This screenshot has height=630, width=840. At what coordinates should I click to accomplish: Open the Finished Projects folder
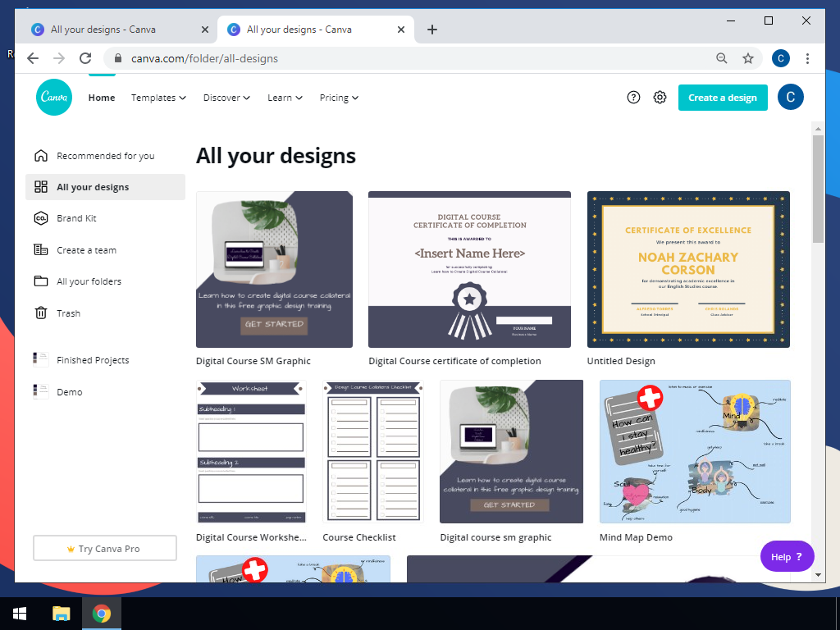pos(105,360)
